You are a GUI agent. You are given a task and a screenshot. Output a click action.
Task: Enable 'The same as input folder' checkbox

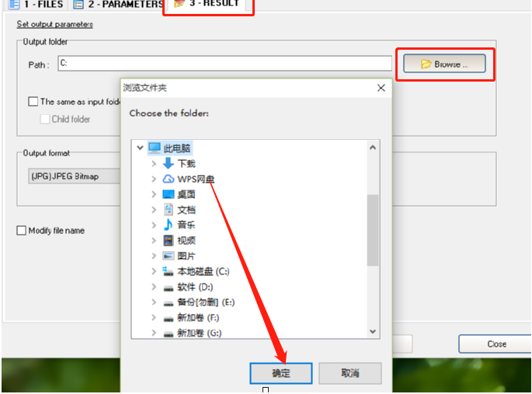(x=33, y=102)
